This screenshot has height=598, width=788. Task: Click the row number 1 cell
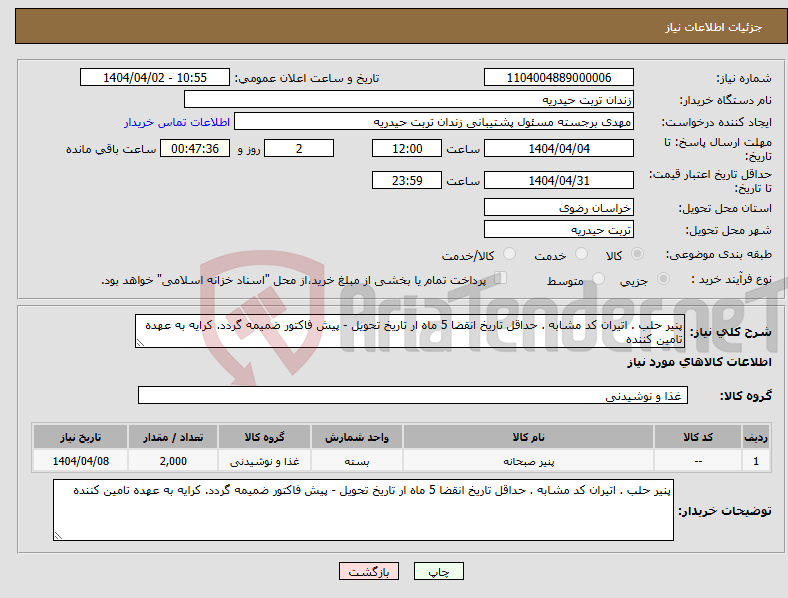coord(756,461)
